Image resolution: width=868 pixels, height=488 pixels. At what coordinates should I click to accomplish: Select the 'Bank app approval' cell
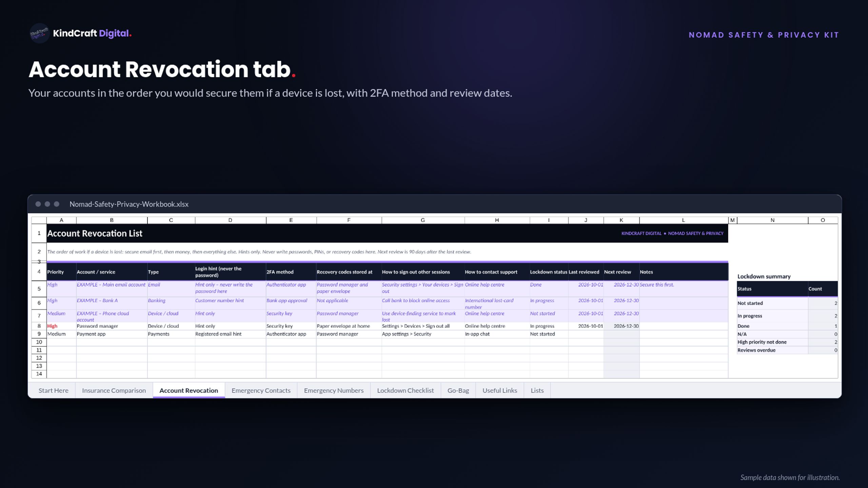[x=291, y=303]
